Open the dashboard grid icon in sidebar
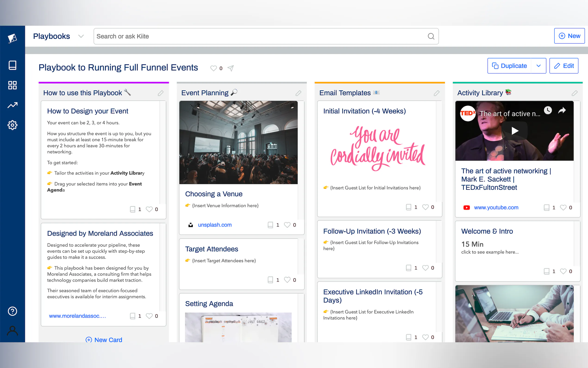The width and height of the screenshot is (588, 368). point(13,85)
